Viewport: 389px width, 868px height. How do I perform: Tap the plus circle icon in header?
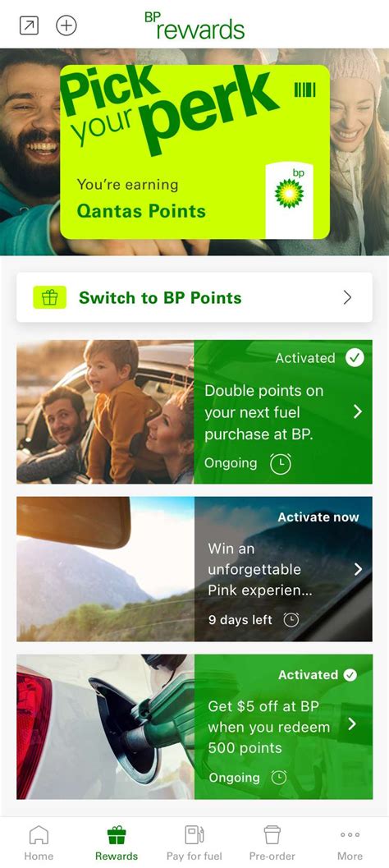tap(66, 25)
